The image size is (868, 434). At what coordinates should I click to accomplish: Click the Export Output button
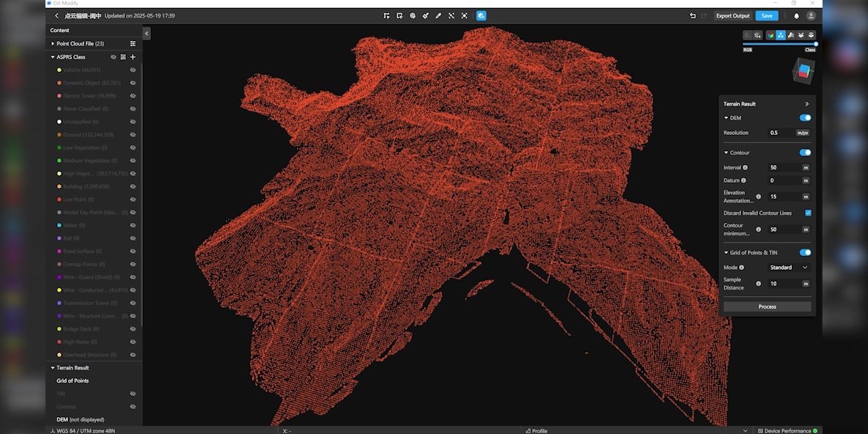tap(732, 15)
